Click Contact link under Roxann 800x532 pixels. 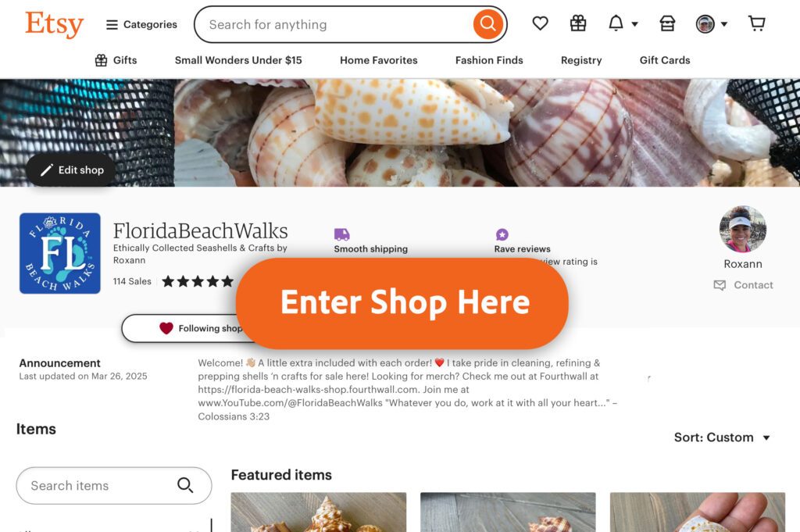pyautogui.click(x=744, y=285)
